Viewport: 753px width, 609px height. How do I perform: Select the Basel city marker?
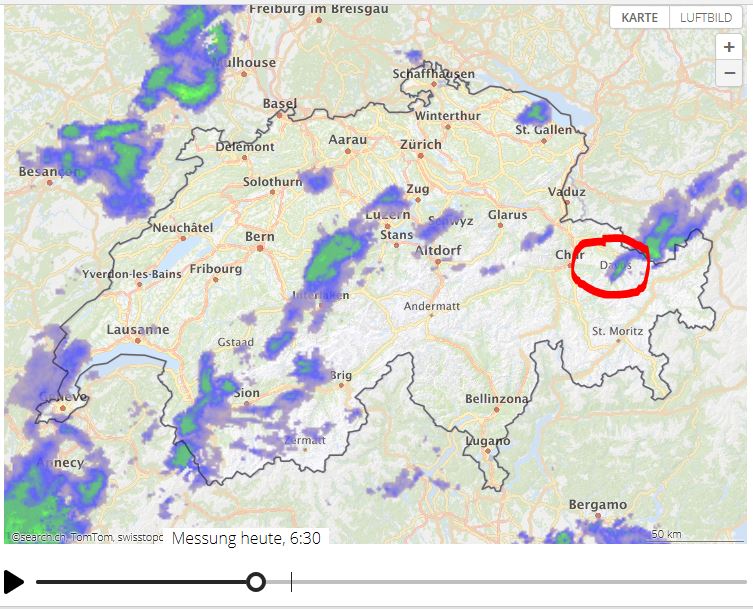pos(279,115)
